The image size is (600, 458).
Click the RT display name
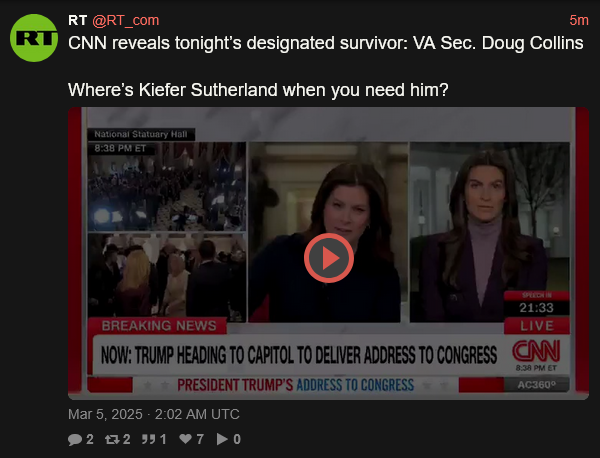pyautogui.click(x=78, y=20)
